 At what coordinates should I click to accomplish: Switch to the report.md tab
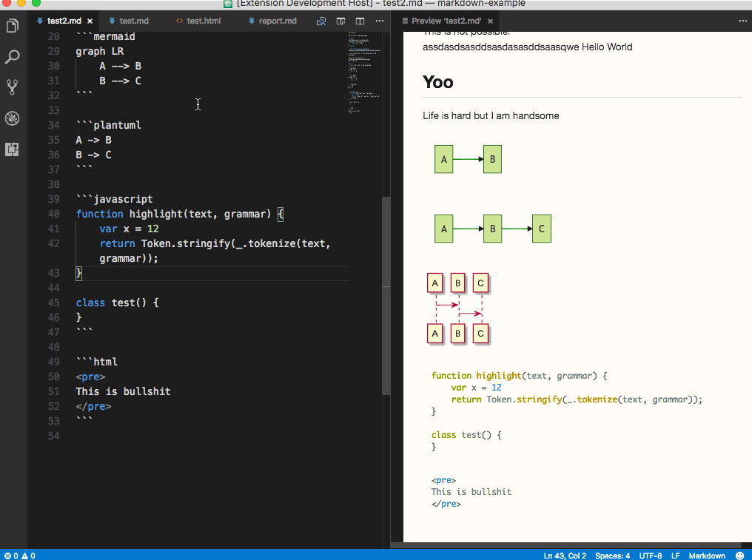[278, 21]
